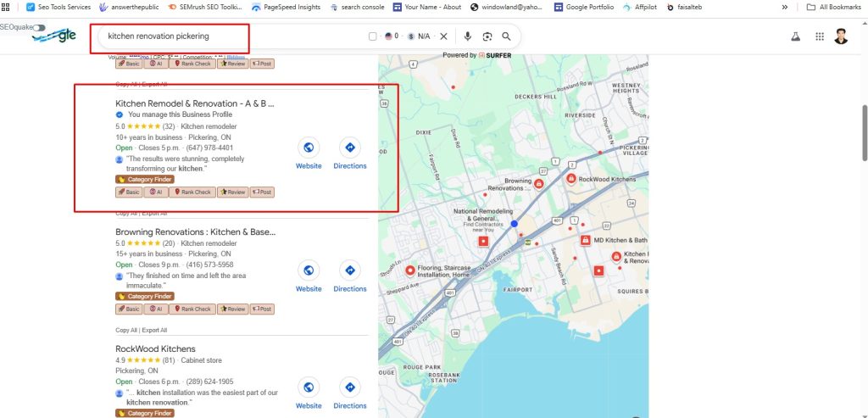Screen dimensions: 868x418
Task: Open the Browning Renovations : Kitchen & Base listing title
Action: 196,231
